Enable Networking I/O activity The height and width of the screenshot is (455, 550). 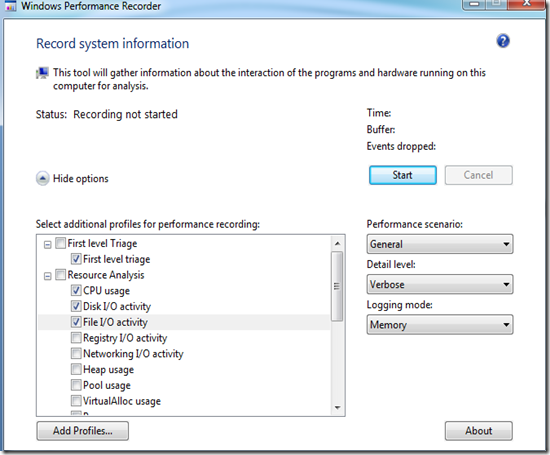76,353
